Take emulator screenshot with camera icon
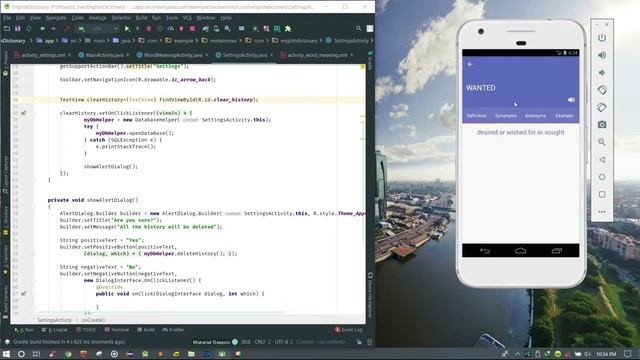 pyautogui.click(x=602, y=124)
